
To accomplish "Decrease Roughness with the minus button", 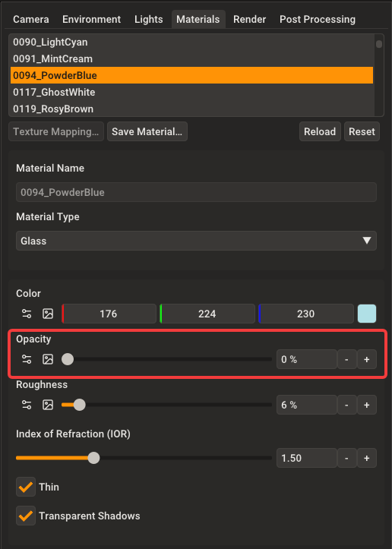I will click(347, 405).
